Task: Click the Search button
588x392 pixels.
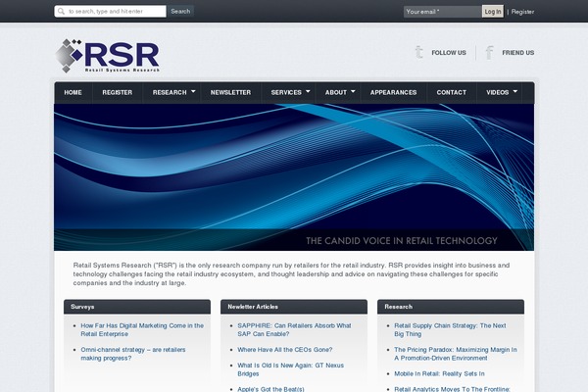Action: (x=180, y=11)
